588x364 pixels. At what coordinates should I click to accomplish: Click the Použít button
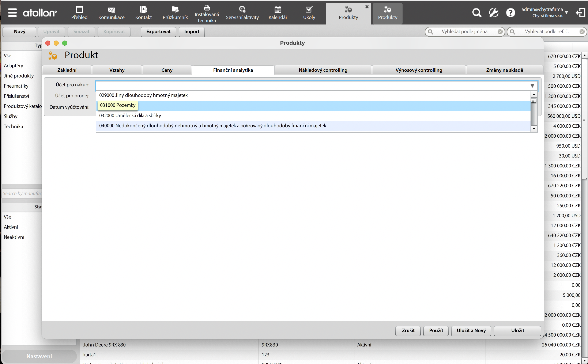pos(436,331)
